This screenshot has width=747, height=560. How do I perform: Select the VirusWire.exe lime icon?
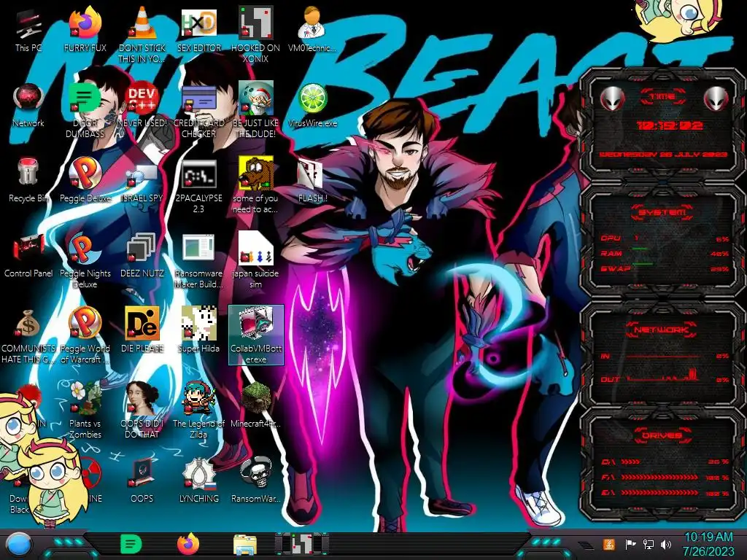[312, 105]
